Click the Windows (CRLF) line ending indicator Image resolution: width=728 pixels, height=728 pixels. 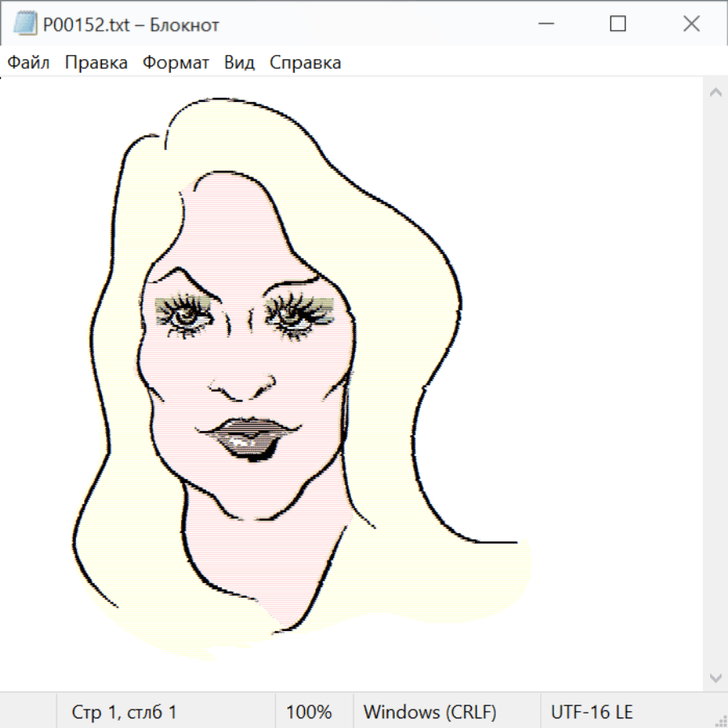[430, 713]
